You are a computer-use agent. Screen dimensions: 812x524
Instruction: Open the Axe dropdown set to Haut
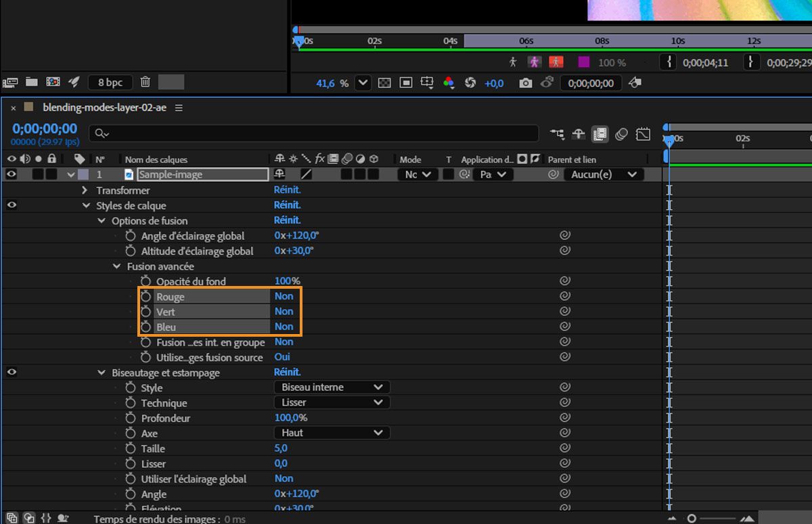pyautogui.click(x=332, y=433)
